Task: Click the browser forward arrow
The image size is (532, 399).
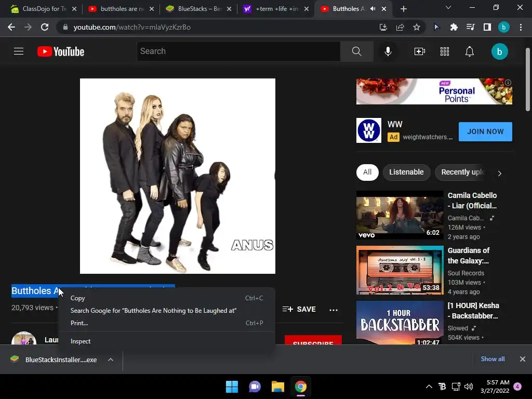Action: coord(28,27)
